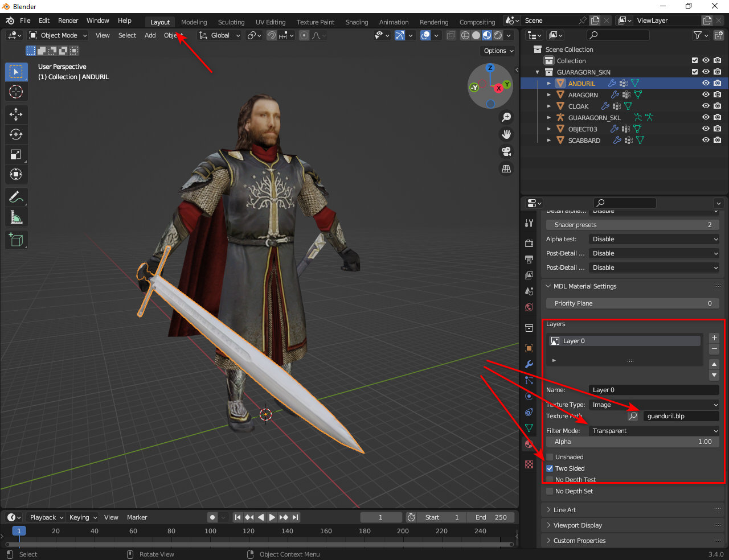The image size is (729, 560).
Task: Hide SCABBARD with its eye icon
Action: coord(706,140)
